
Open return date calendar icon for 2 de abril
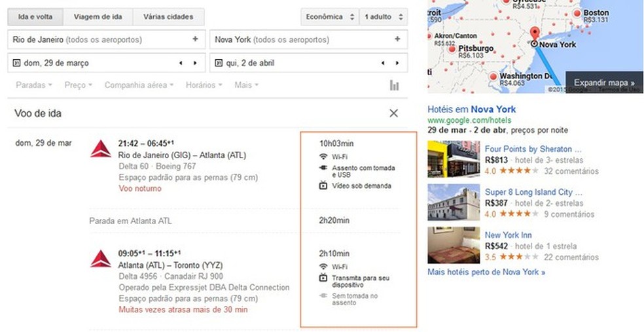click(x=219, y=63)
